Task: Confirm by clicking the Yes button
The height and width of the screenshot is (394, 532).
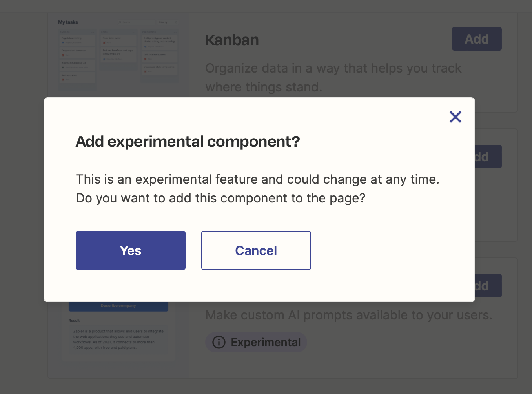Action: [130, 250]
